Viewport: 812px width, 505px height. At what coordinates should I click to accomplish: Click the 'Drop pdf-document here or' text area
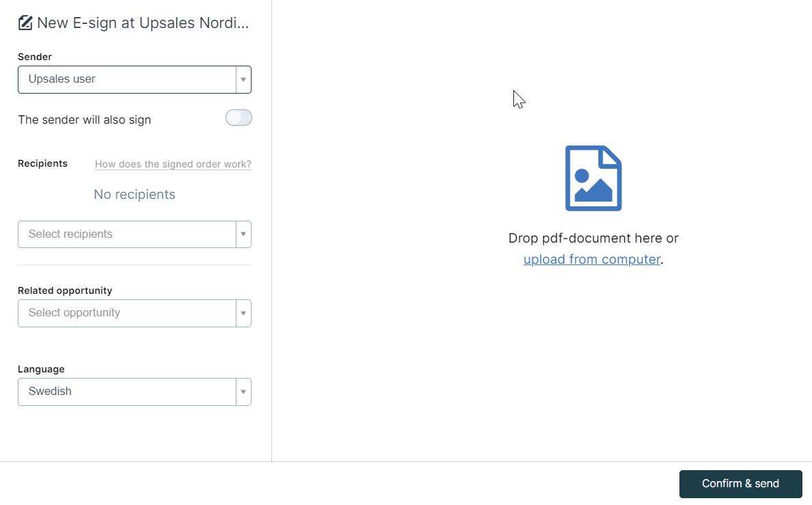(x=593, y=238)
